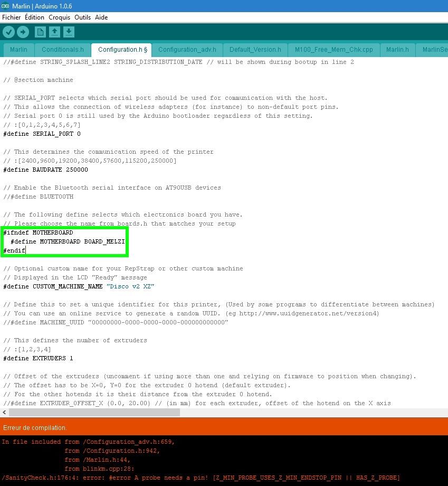This screenshot has height=486, width=448.
Task: Switch to the Conditionals.h tab
Action: tap(63, 50)
